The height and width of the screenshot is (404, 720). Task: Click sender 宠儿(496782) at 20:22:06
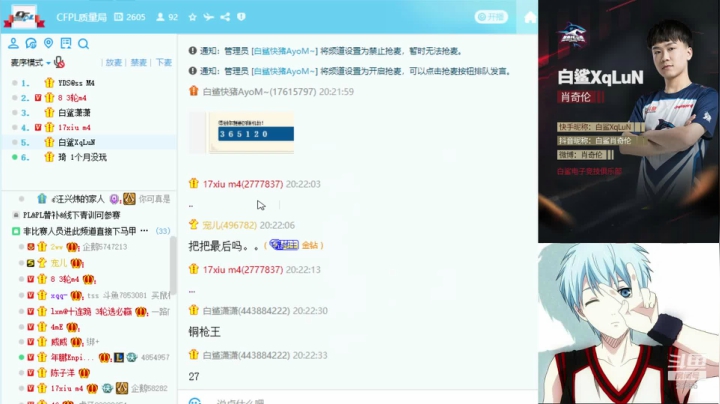click(x=230, y=225)
